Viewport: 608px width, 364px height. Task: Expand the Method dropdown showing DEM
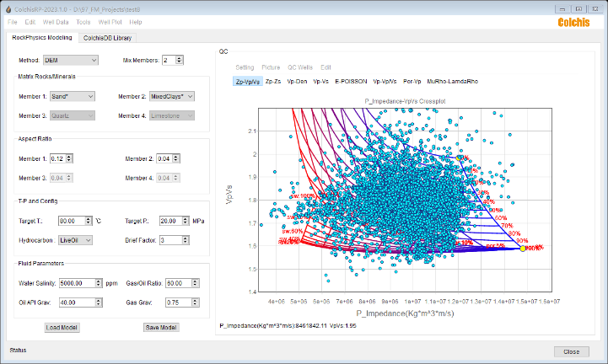71,60
